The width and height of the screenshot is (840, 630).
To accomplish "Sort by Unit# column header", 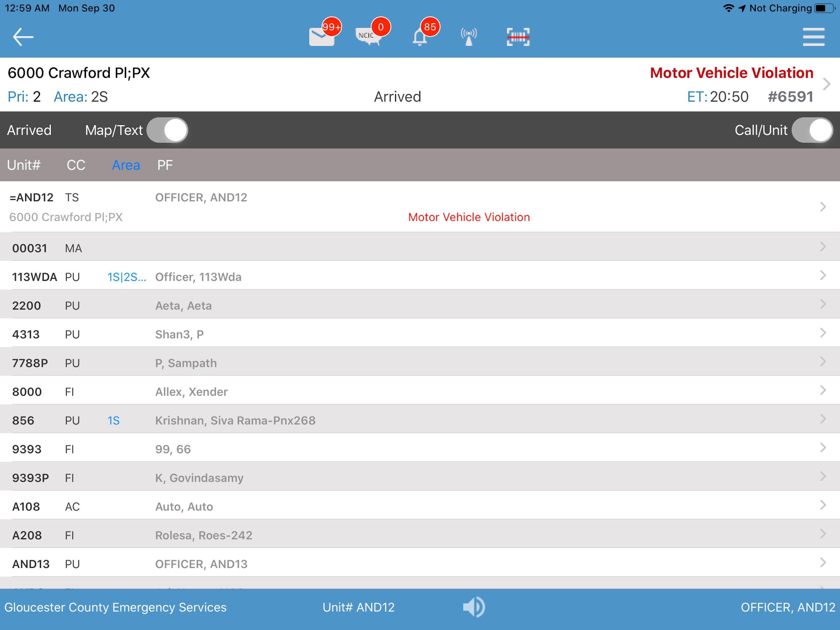I will tap(24, 165).
